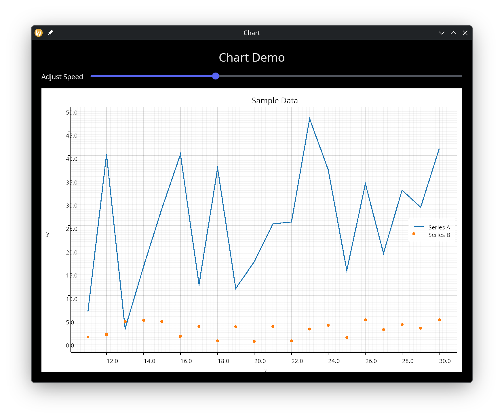This screenshot has height=420, width=504.
Task: Click the Series B orange dot symbol in legend
Action: pos(414,234)
